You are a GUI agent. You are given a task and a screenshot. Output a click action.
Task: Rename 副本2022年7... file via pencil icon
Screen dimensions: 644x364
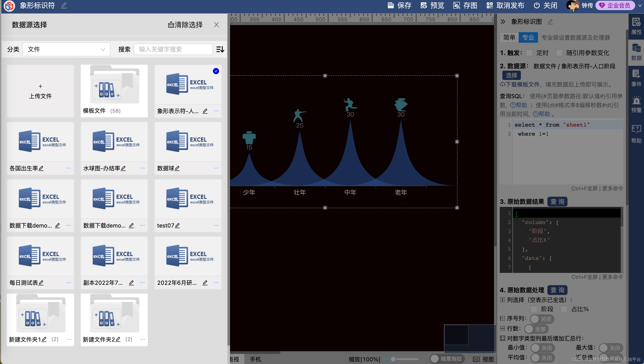[x=131, y=283]
